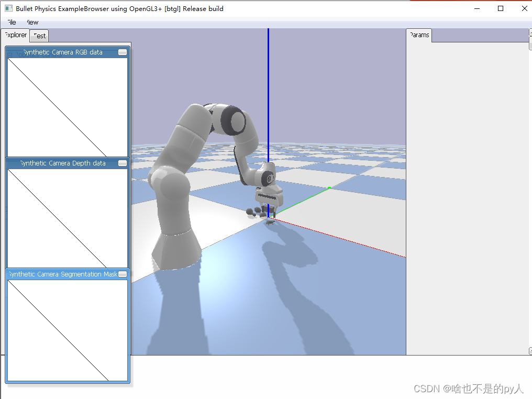This screenshot has width=532, height=399.
Task: Collapse the Synthetic Camera Depth data panel
Action: coord(122,163)
